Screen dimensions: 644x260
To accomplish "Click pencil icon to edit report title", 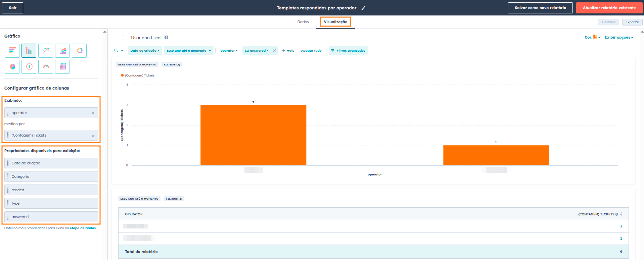I will (x=363, y=8).
